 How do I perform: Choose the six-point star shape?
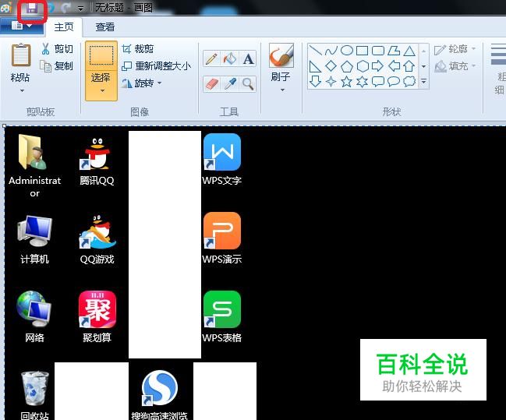[362, 81]
